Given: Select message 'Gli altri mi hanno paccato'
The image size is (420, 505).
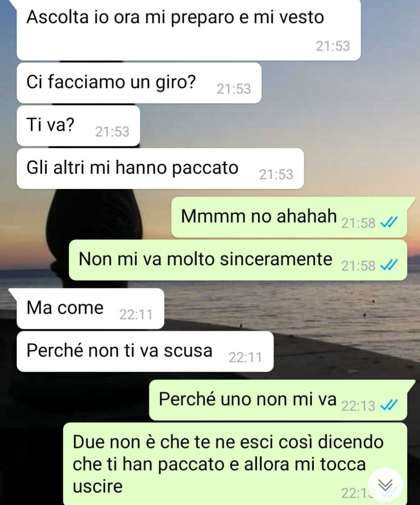Looking at the screenshot, I should click(160, 168).
